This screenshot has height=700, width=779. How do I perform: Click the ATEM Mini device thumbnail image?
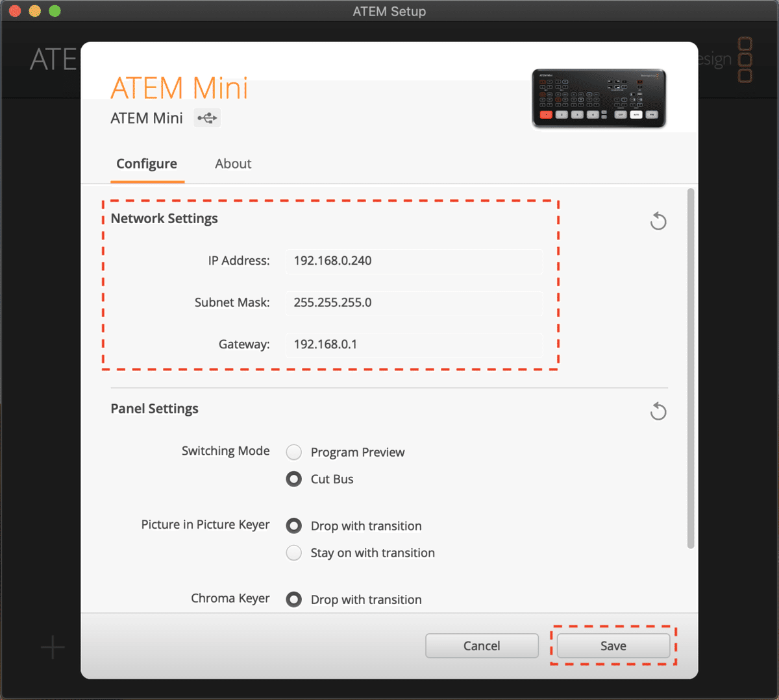click(x=599, y=98)
